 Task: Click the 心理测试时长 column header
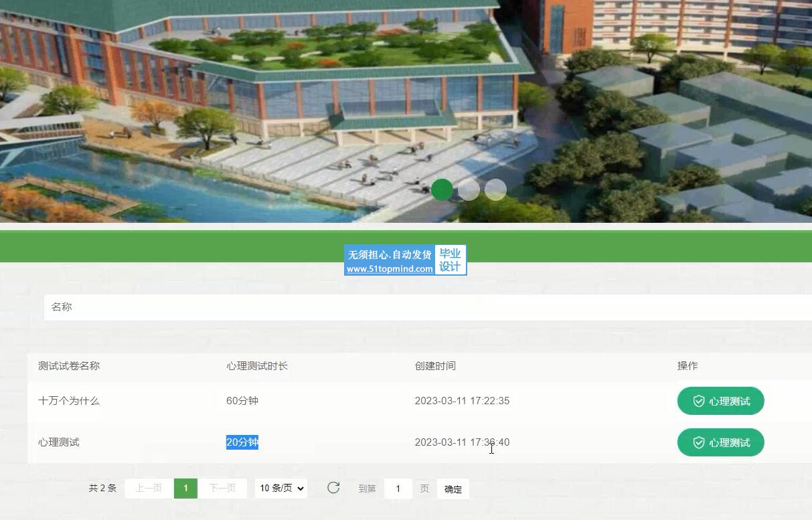click(257, 366)
